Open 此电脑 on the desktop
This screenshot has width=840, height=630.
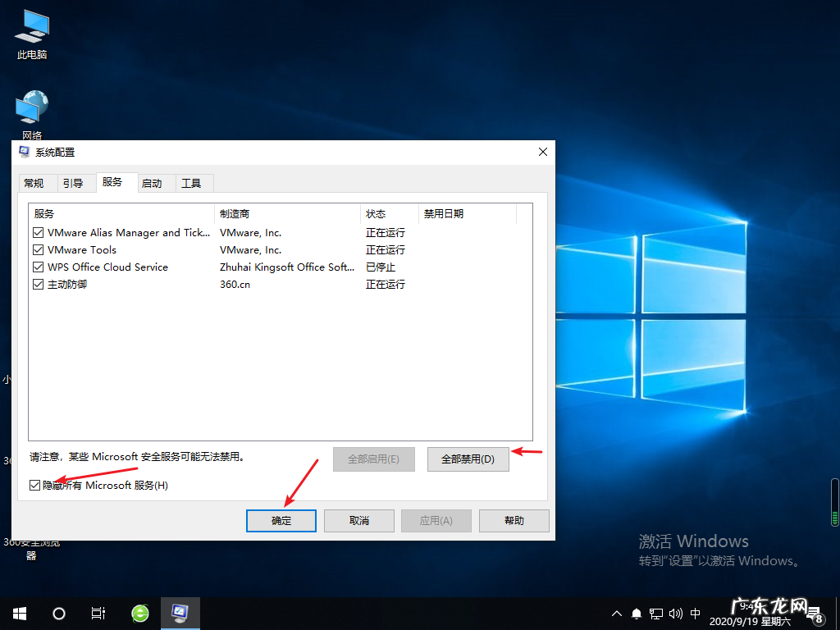tap(30, 33)
